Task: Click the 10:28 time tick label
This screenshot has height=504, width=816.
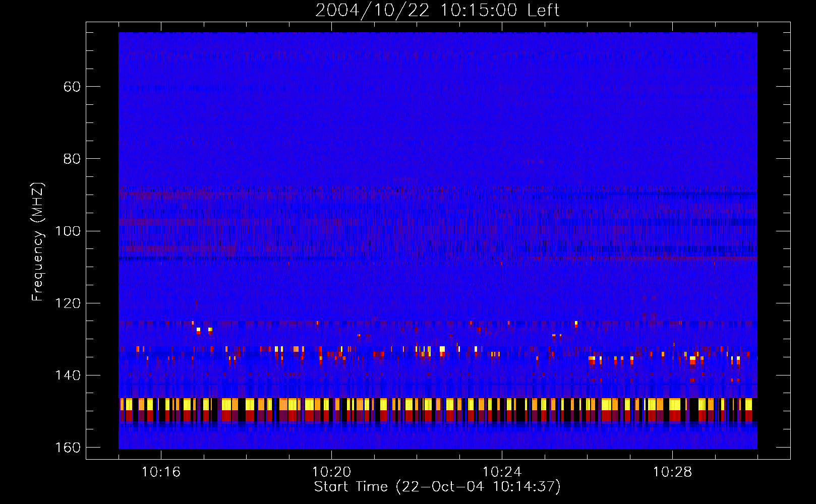Action: pos(672,472)
